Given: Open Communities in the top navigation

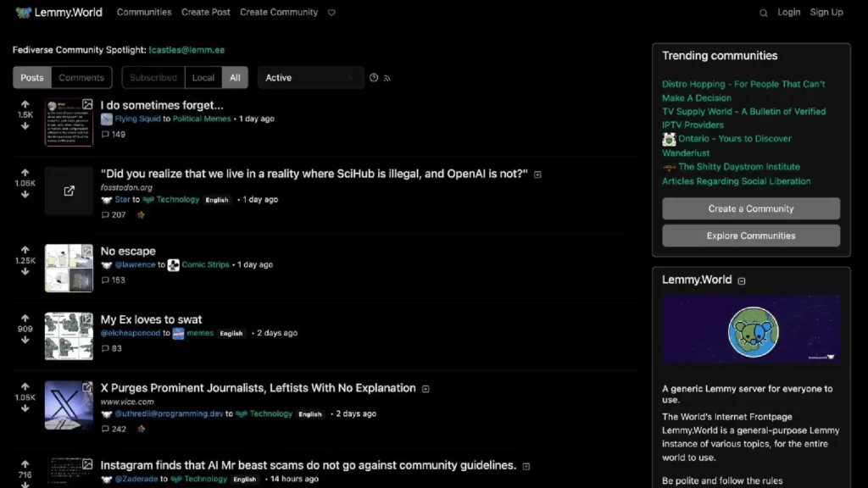Looking at the screenshot, I should coord(144,13).
